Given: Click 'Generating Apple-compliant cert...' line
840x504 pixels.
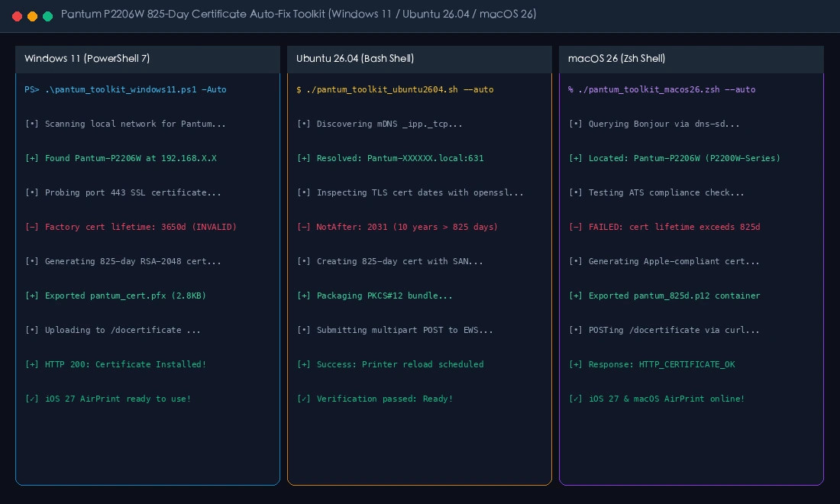Looking at the screenshot, I should [x=664, y=261].
